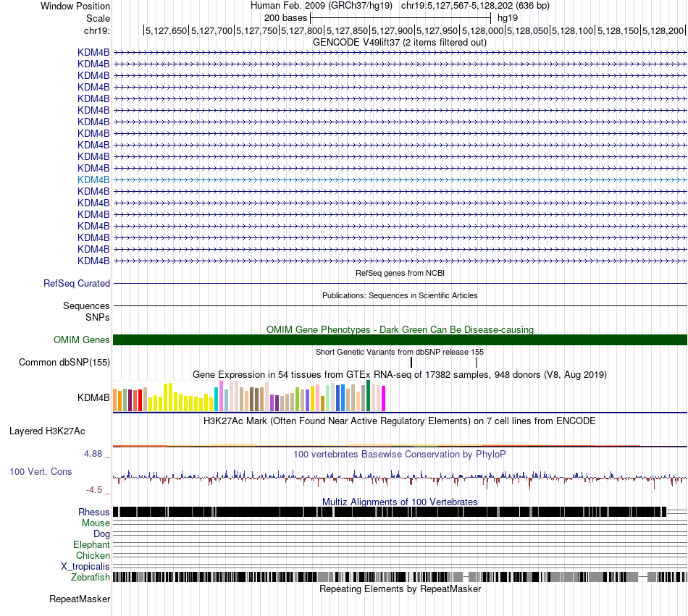Open RefSeq genes from NCBI track title

point(400,273)
